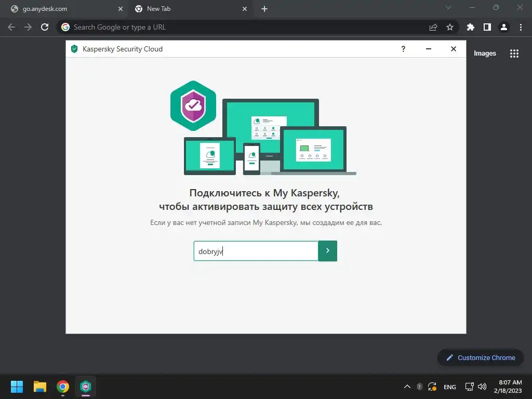
Task: Close the New Tab tab
Action: click(x=245, y=9)
